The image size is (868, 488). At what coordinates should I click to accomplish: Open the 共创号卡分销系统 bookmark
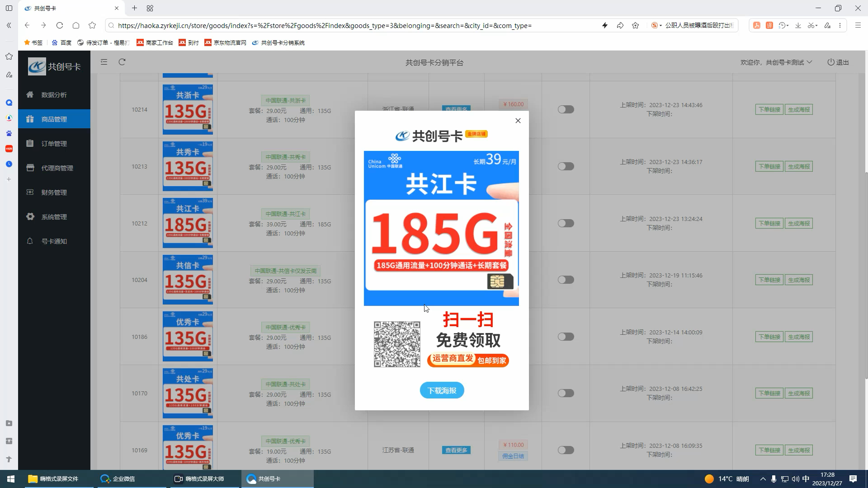(278, 42)
